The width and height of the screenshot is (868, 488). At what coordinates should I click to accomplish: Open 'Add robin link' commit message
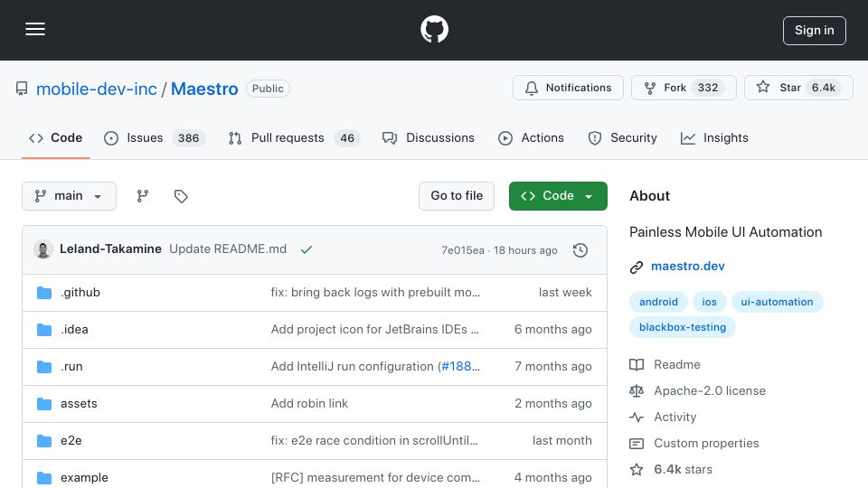pos(309,403)
